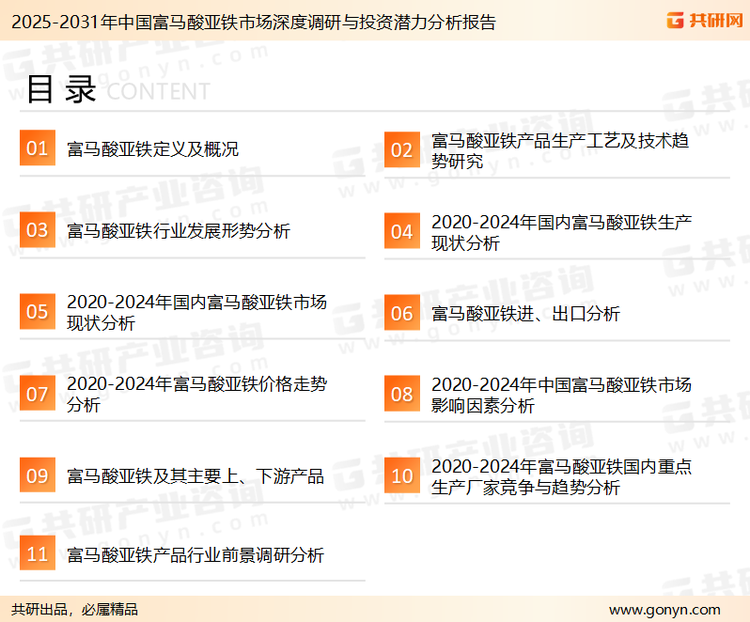Click the orange 04 number badge
This screenshot has height=622, width=750.
[402, 231]
